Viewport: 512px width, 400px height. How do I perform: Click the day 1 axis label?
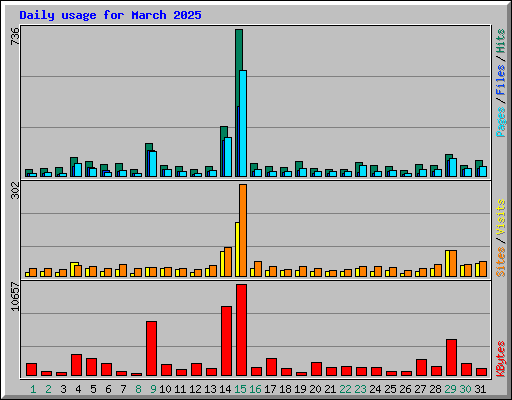(x=33, y=389)
